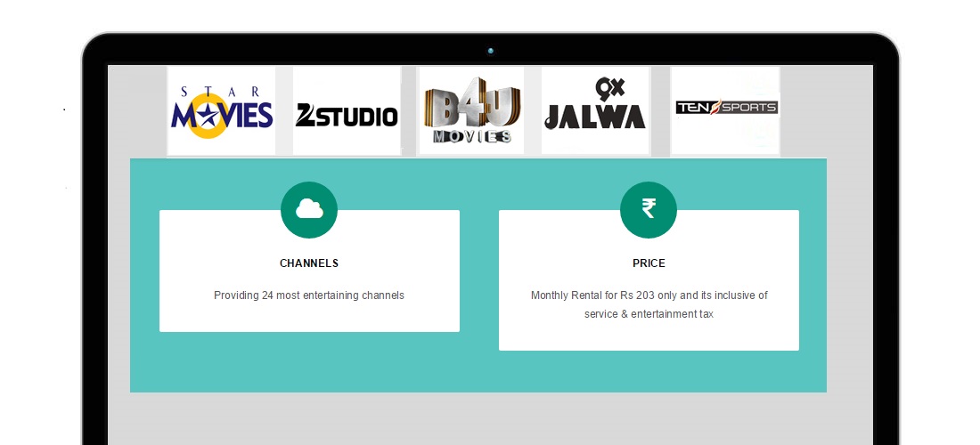Viewport: 980px width, 445px height.
Task: Click the 'Monthly Rental for Rs 203' line
Action: pos(649,295)
